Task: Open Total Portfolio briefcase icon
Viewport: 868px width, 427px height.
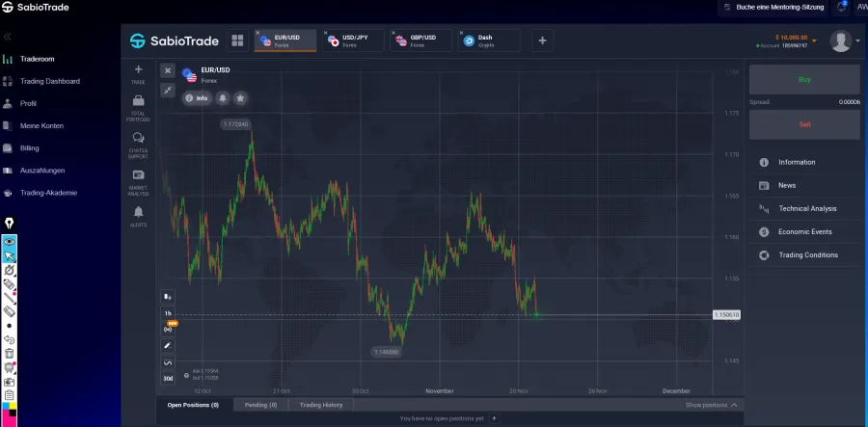Action: [x=138, y=100]
